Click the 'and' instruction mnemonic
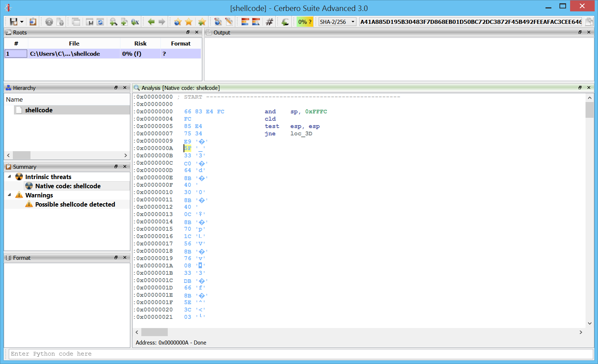The image size is (598, 364). tap(270, 112)
